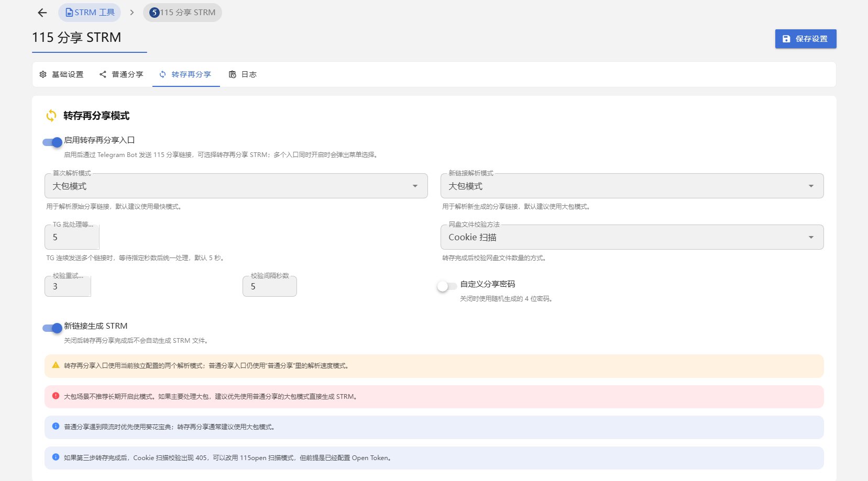Click the back arrow icon
868x481 pixels.
point(42,13)
